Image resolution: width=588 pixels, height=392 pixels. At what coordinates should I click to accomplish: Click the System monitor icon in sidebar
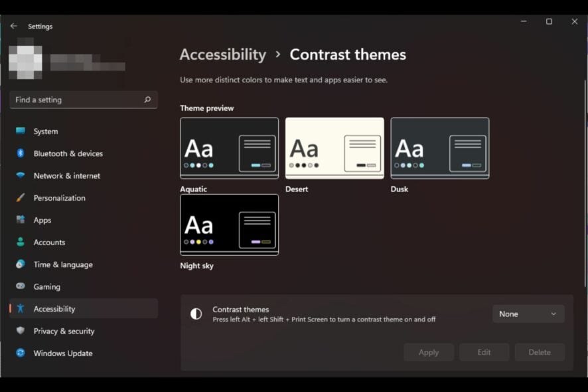pyautogui.click(x=21, y=132)
